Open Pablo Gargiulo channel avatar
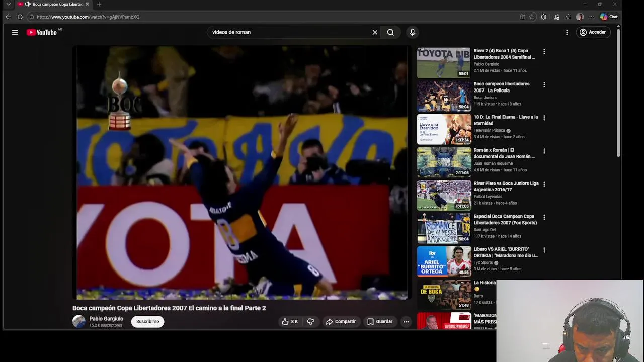The width and height of the screenshot is (644, 362). (x=79, y=322)
